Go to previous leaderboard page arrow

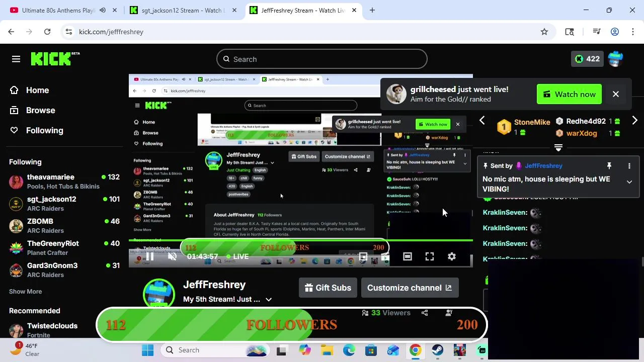[482, 121]
